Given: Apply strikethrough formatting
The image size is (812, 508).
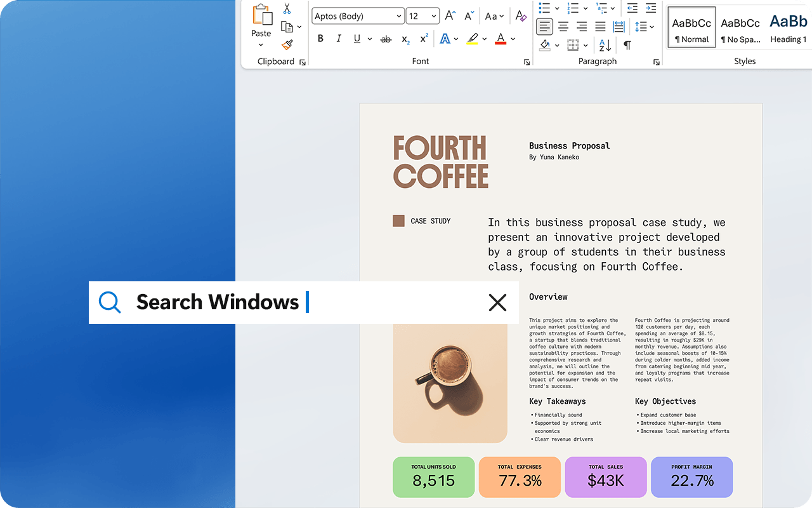Looking at the screenshot, I should click(386, 39).
